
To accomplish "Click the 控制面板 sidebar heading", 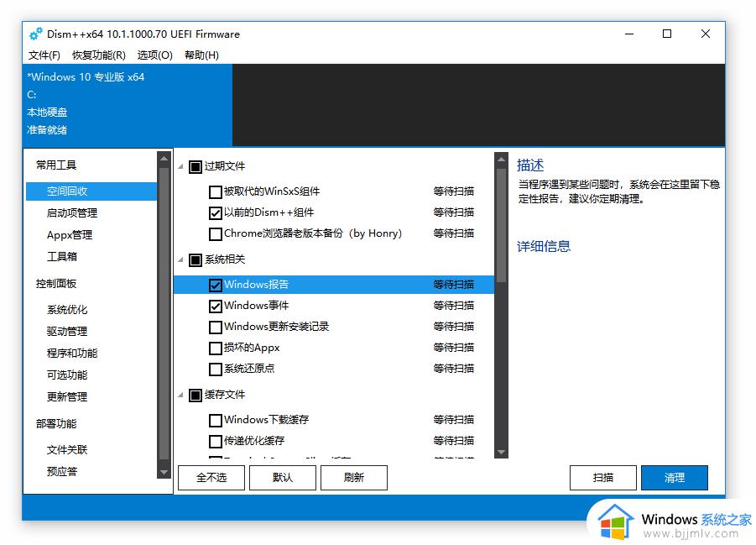I will (x=56, y=283).
